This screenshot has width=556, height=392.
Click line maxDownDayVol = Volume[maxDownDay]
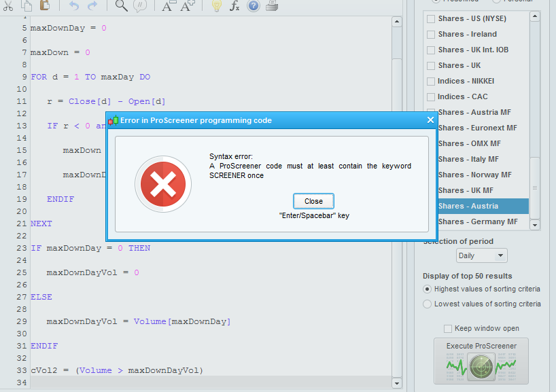pos(139,321)
